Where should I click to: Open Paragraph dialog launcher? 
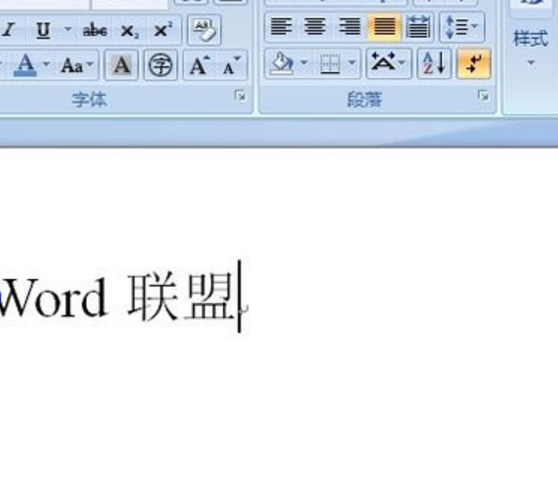(x=483, y=95)
